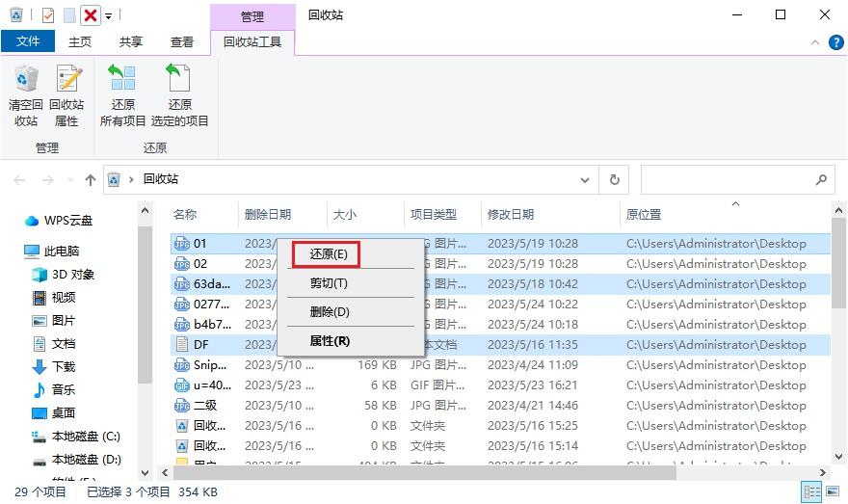Click the refresh icon beside address bar
The height and width of the screenshot is (504, 848).
(615, 179)
